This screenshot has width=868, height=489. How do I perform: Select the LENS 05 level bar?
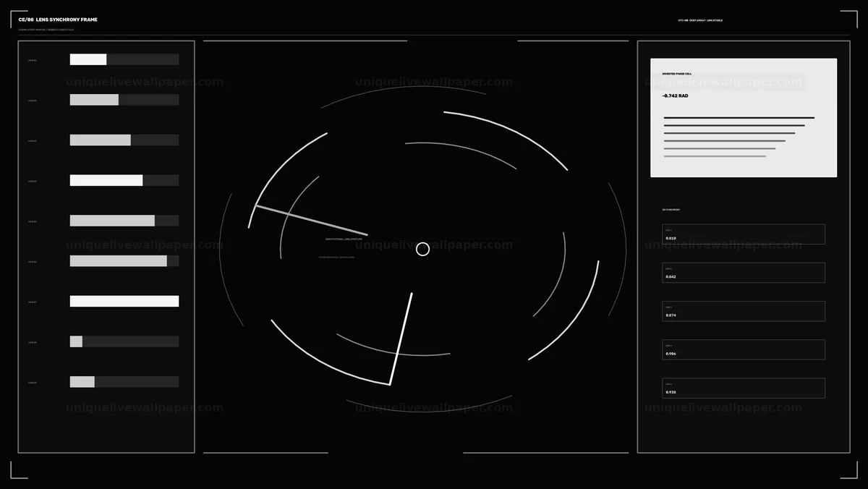124,221
